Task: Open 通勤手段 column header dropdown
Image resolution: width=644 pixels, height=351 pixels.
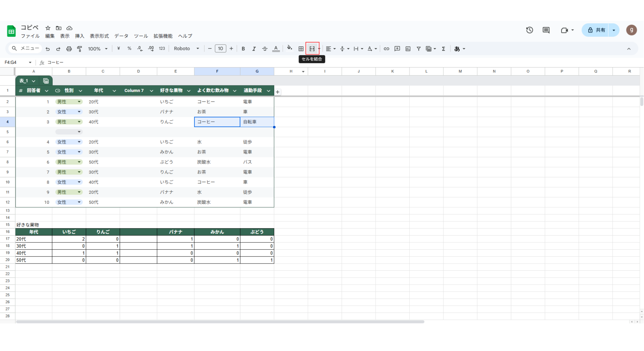Action: coord(268,91)
